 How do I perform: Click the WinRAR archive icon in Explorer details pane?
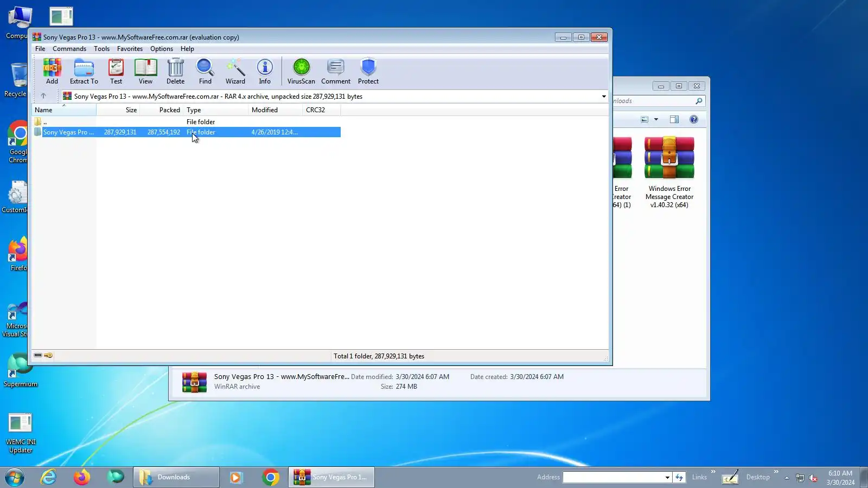tap(194, 382)
